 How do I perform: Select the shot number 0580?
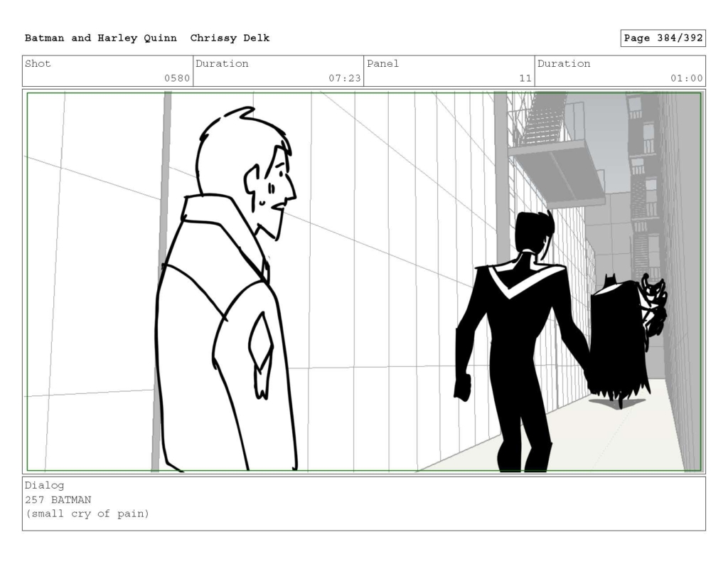(177, 78)
